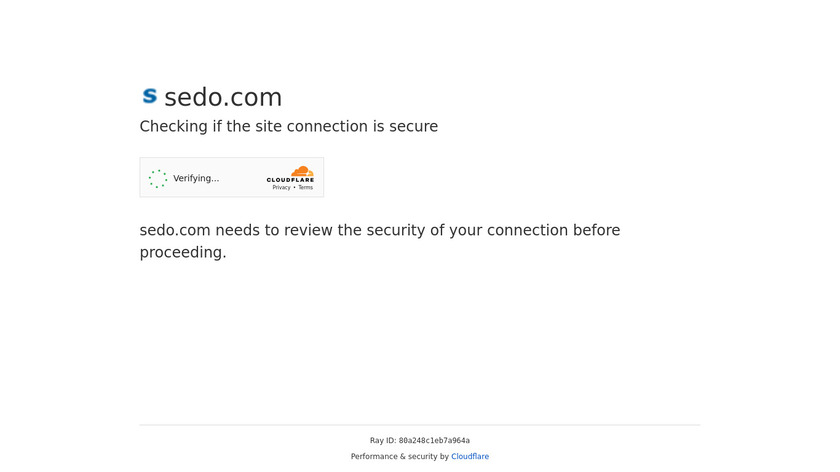Click empty space inside the verification widget
The height and width of the screenshot is (472, 840).
(x=240, y=178)
